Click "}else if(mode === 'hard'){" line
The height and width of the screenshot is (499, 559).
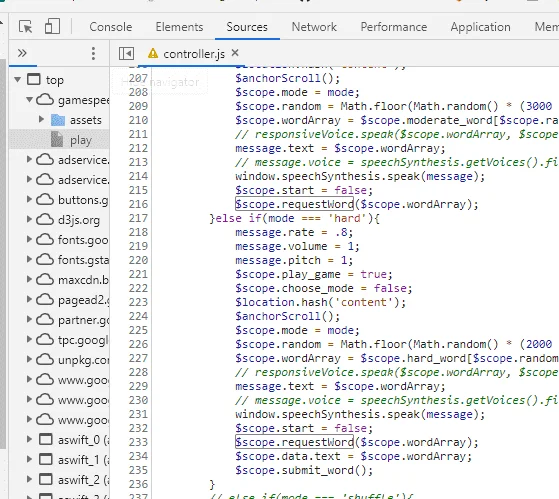tap(295, 218)
